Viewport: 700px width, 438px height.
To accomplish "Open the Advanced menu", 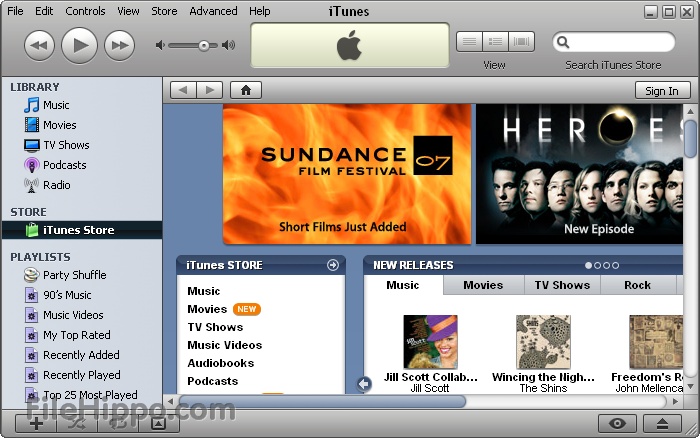I will [x=213, y=11].
